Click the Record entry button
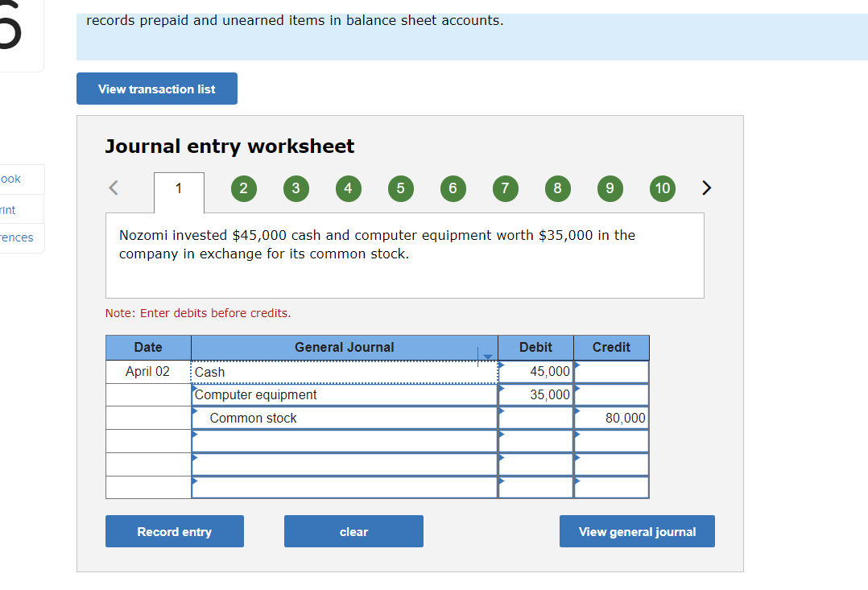 pos(174,531)
